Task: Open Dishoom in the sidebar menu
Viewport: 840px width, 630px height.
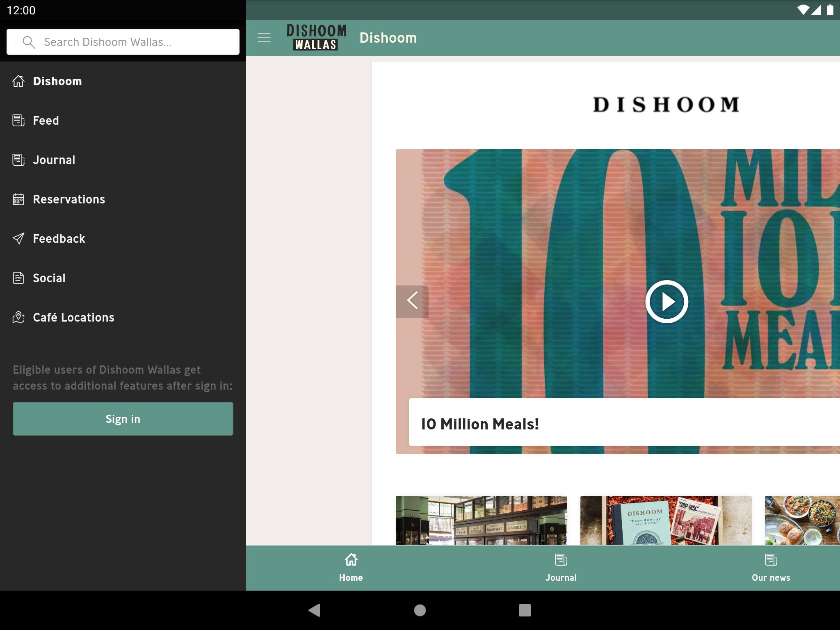Action: [123, 81]
